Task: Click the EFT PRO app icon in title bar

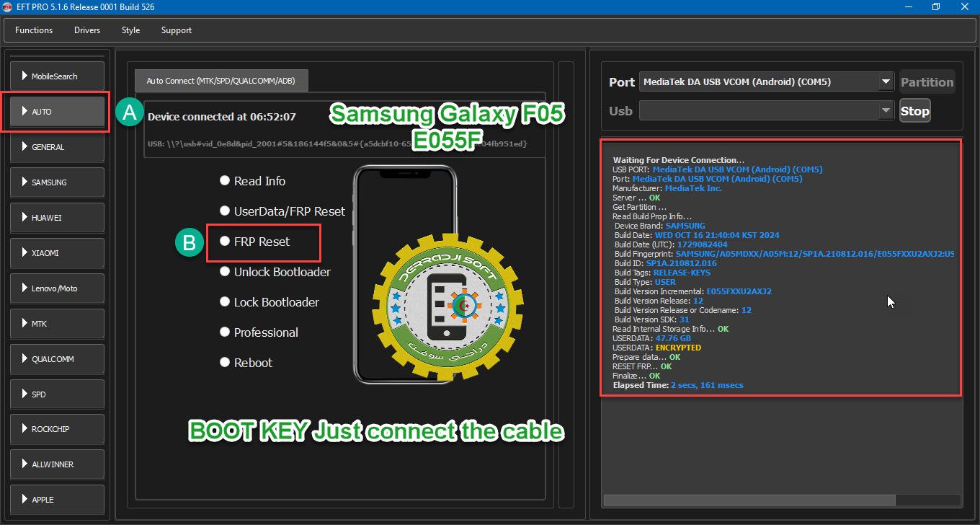Action: [x=8, y=7]
